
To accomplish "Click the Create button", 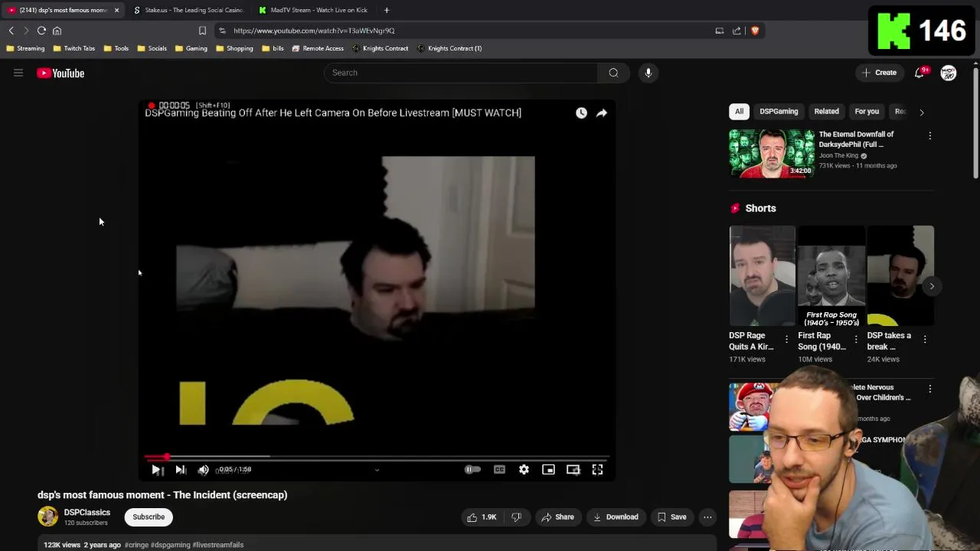I will point(878,73).
